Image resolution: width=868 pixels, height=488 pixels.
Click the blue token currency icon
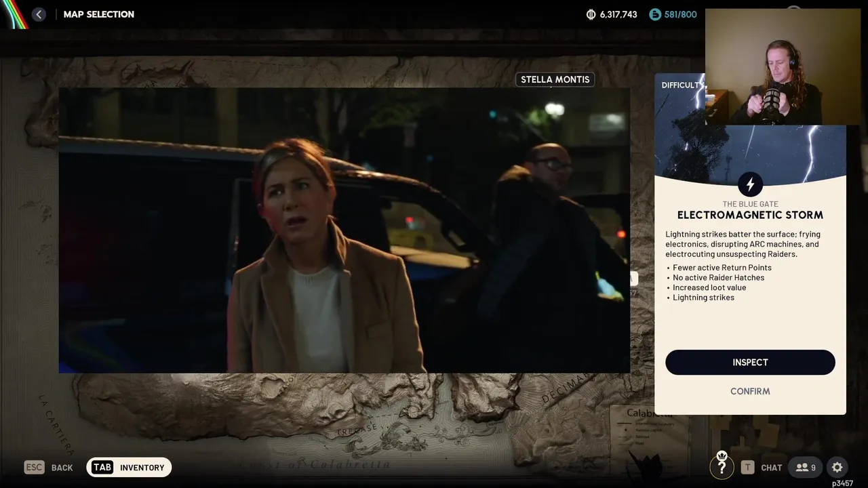(654, 14)
